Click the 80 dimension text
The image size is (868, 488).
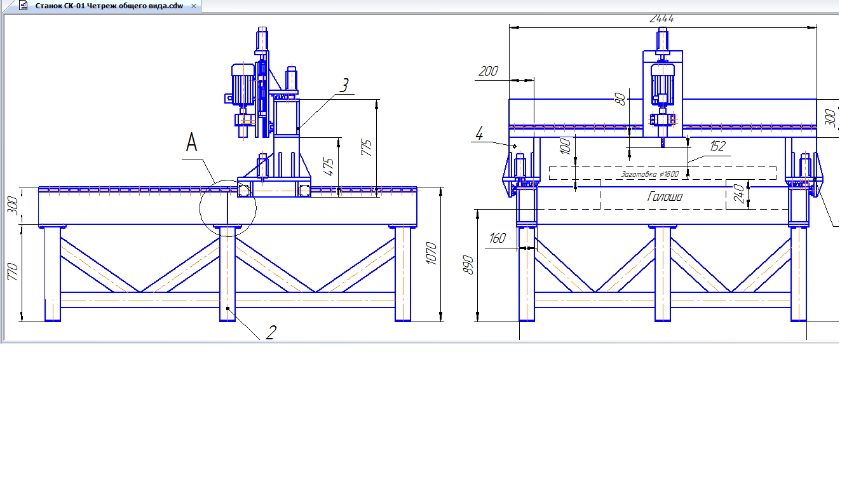pos(621,98)
